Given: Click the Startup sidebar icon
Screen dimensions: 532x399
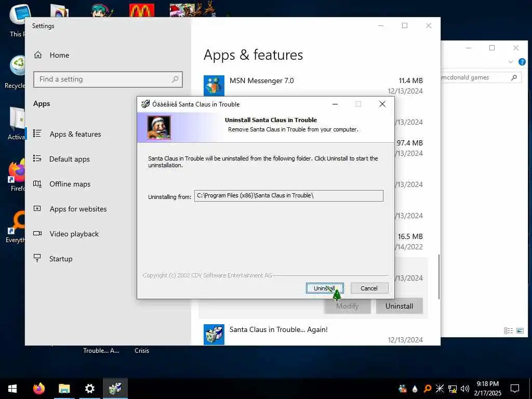Looking at the screenshot, I should (x=37, y=258).
